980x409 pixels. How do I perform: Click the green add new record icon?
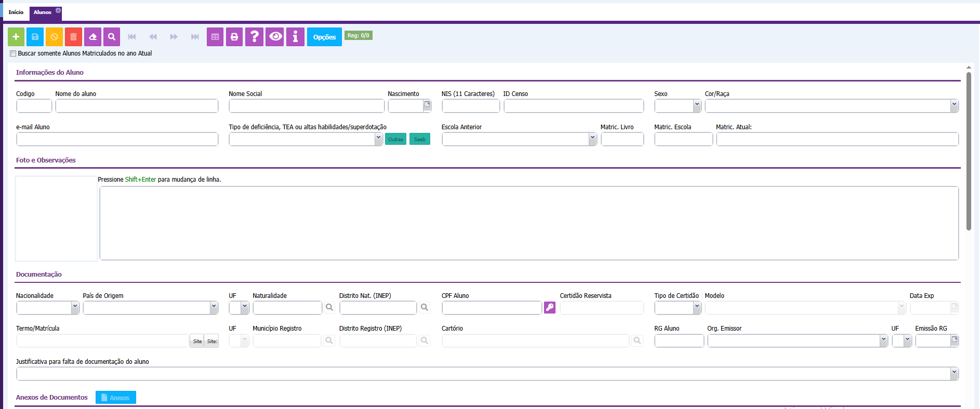click(x=16, y=37)
